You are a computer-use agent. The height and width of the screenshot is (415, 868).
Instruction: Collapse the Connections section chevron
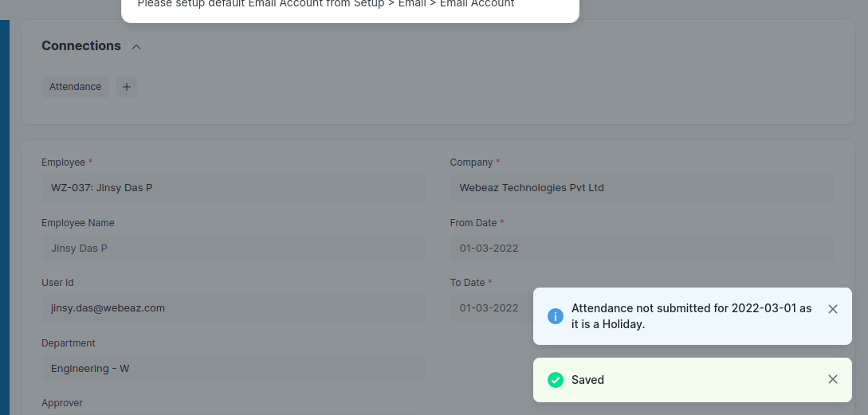click(136, 47)
